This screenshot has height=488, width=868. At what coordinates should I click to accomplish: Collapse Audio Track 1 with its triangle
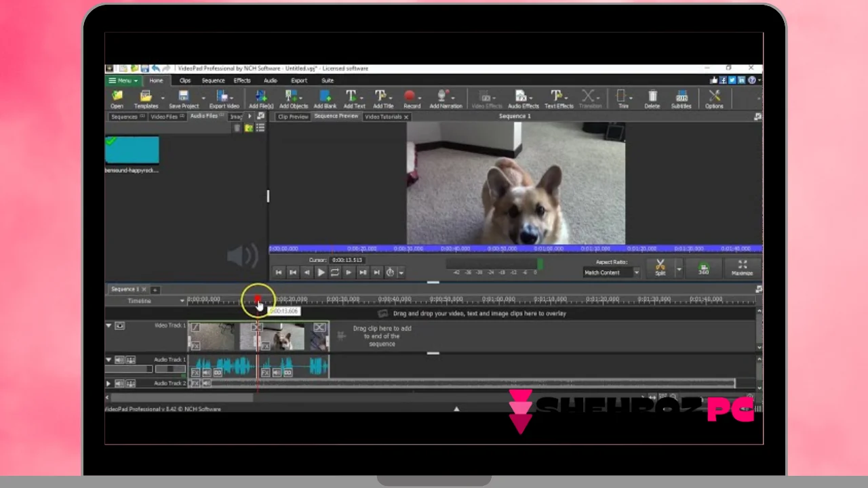tap(108, 360)
